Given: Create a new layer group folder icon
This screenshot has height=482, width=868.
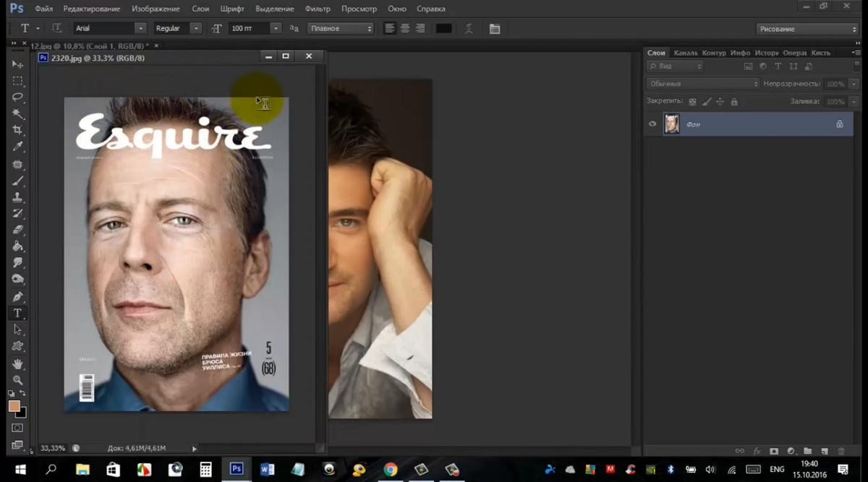Looking at the screenshot, I should pyautogui.click(x=807, y=451).
